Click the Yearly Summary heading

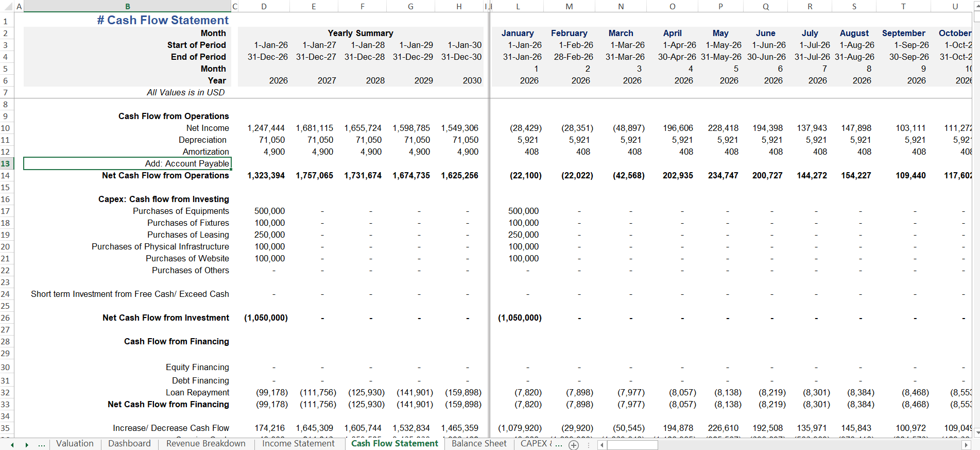pyautogui.click(x=360, y=33)
